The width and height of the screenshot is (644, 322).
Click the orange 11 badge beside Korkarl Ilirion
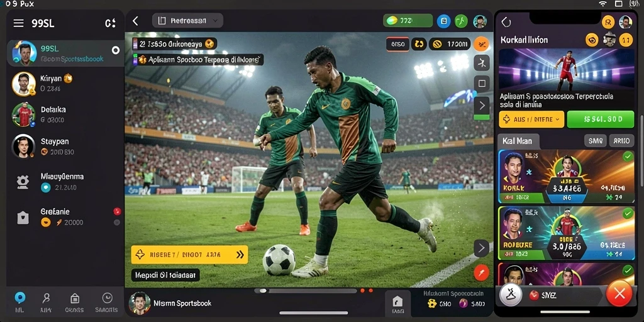coord(626,40)
